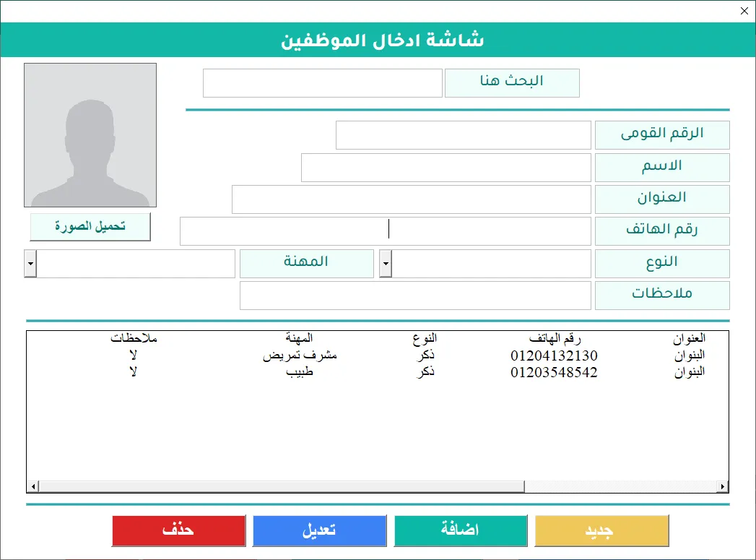
Task: Click the red حذف delete button
Action: (x=179, y=530)
